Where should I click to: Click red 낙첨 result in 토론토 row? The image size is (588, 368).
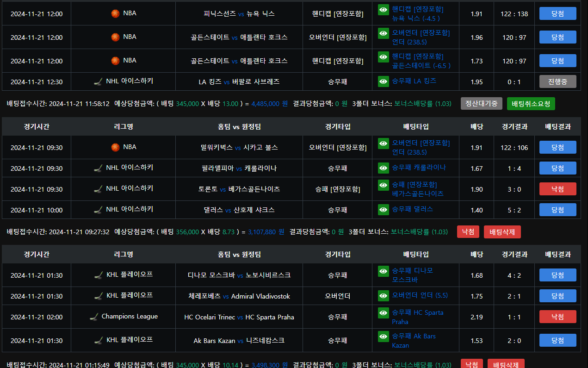557,189
